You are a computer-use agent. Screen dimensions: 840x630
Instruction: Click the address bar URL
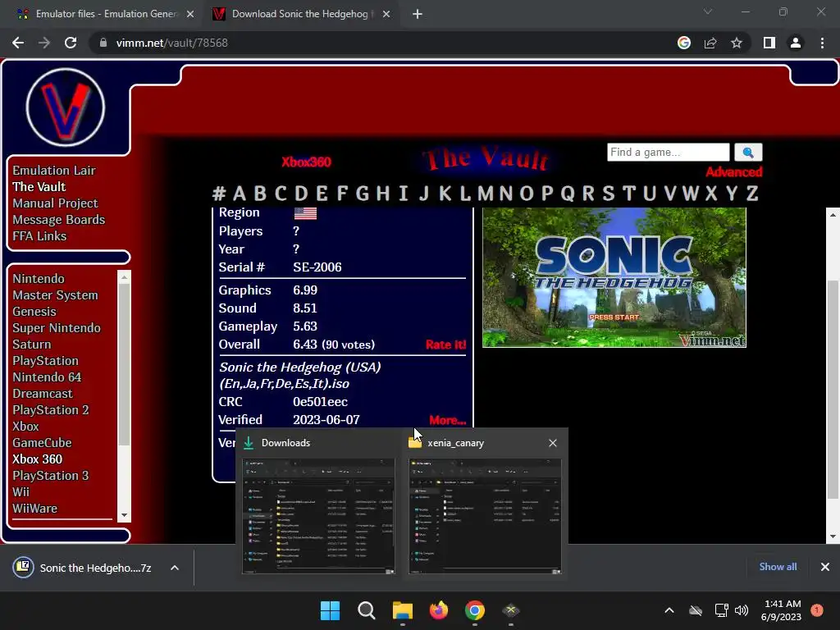[172, 43]
